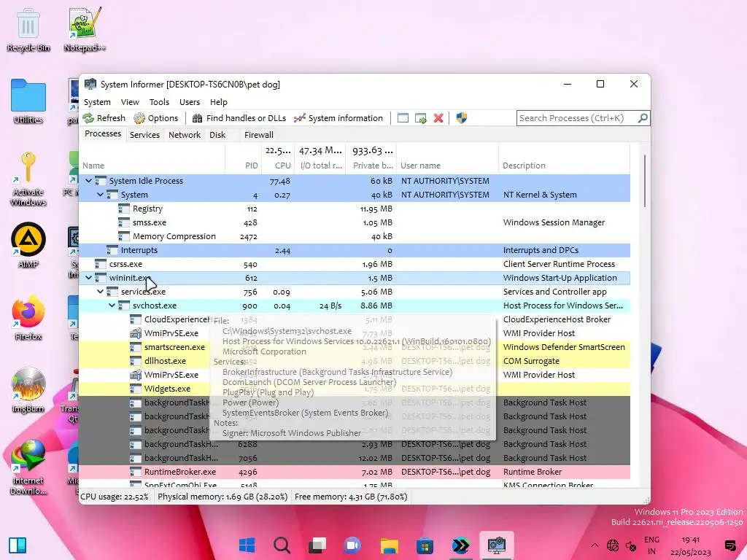Open the Windows Start button
The image size is (747, 560).
coord(247,545)
